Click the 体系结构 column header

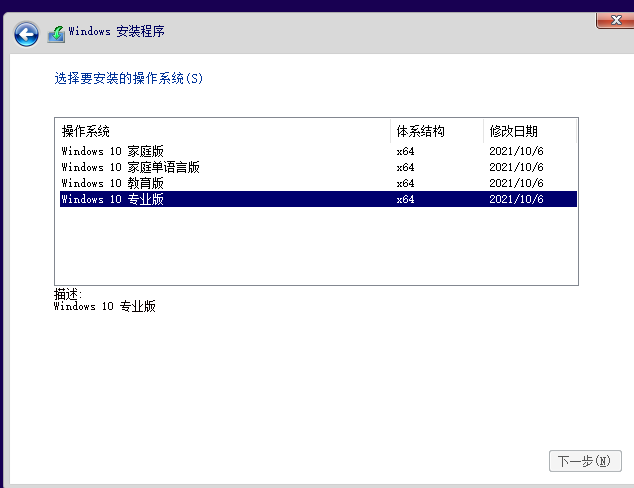(437, 131)
